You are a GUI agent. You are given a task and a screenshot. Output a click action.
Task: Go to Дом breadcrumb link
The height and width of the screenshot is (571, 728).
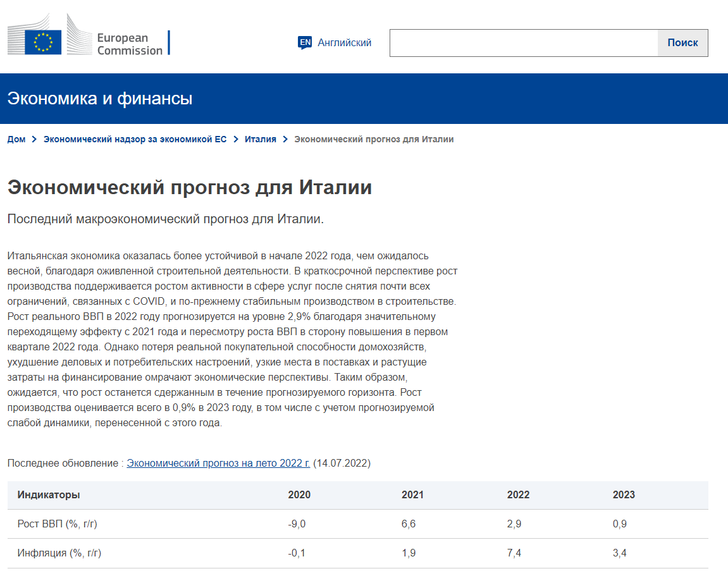(x=16, y=139)
